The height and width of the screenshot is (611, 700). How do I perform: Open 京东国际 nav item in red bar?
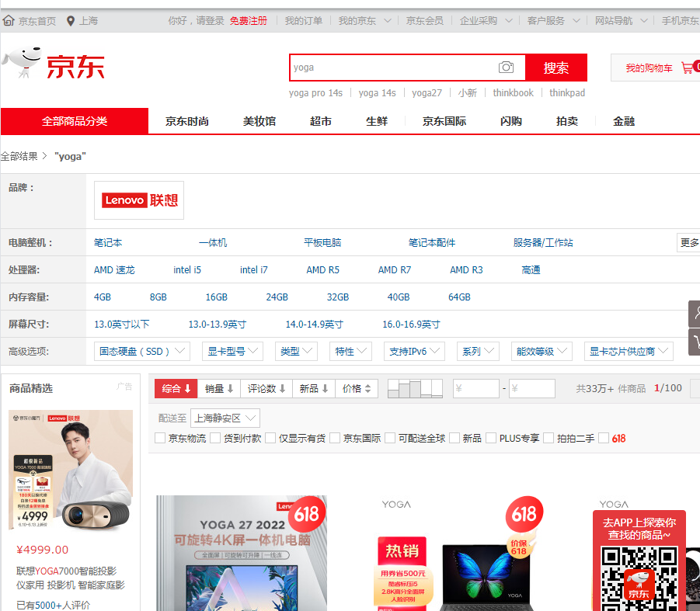pyautogui.click(x=444, y=121)
